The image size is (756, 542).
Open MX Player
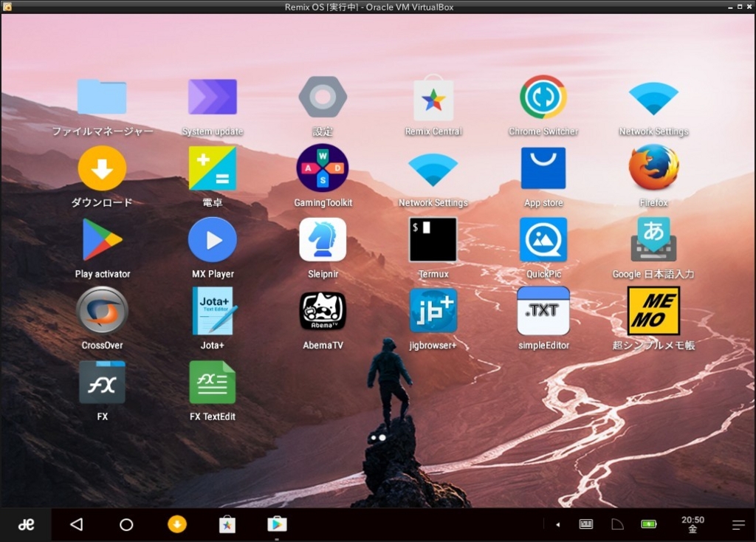click(212, 240)
